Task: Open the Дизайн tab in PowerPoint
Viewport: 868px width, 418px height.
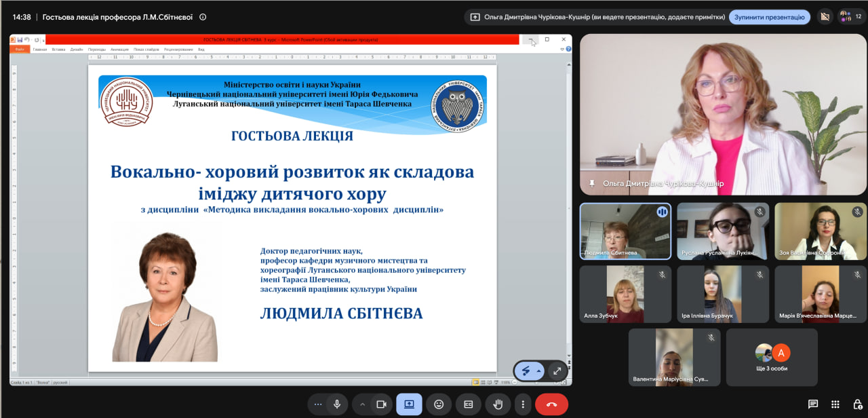Action: pos(77,50)
